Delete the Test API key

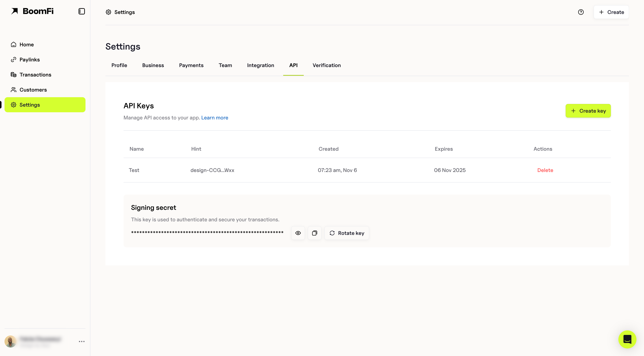point(545,170)
